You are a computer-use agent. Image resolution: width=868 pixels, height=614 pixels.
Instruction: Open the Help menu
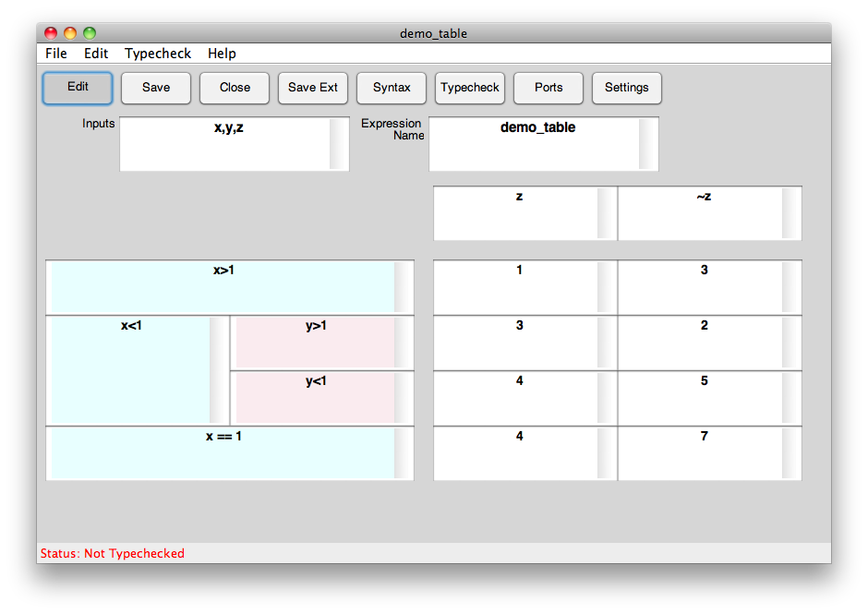[x=222, y=54]
